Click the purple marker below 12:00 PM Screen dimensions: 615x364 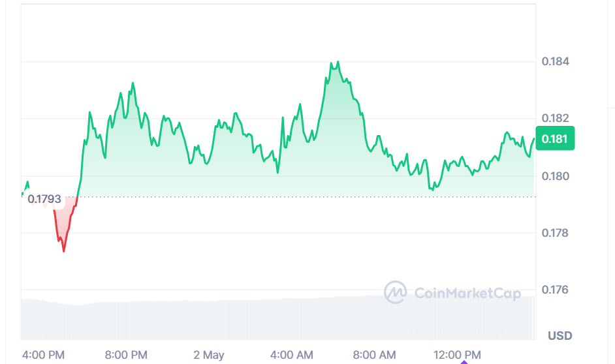click(x=464, y=363)
